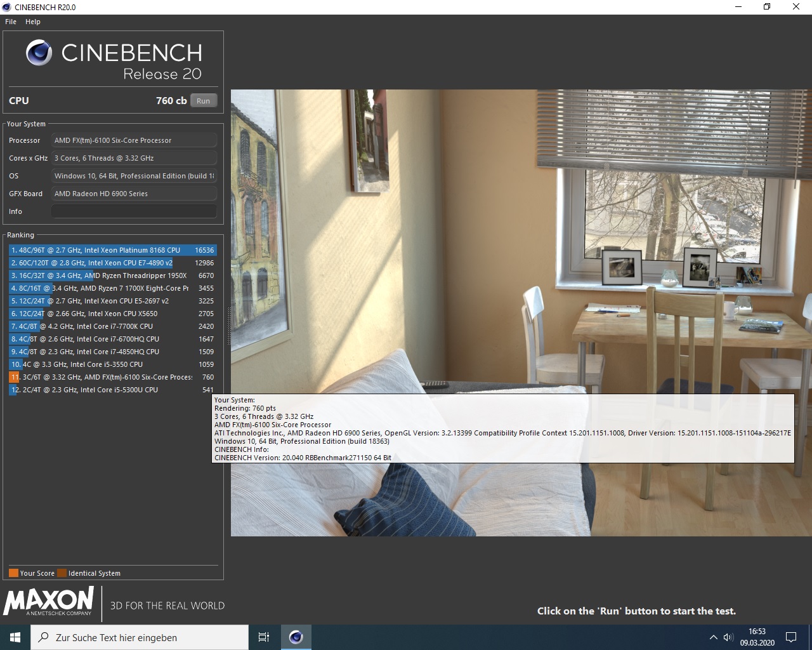Click Cinebench icon in the taskbar
This screenshot has height=650, width=812.
click(296, 637)
